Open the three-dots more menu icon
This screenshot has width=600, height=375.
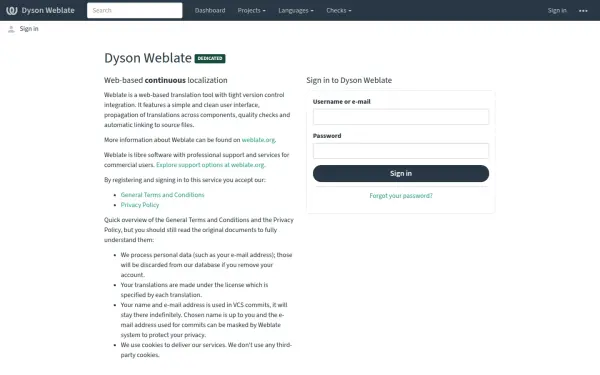coord(583,11)
